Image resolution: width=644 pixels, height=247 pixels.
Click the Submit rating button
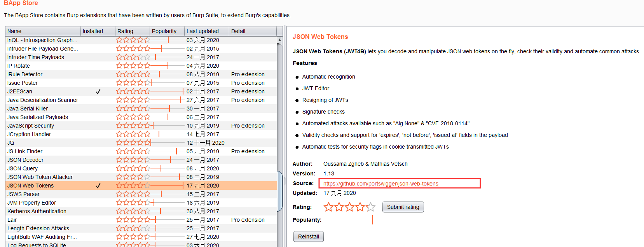[x=403, y=207]
